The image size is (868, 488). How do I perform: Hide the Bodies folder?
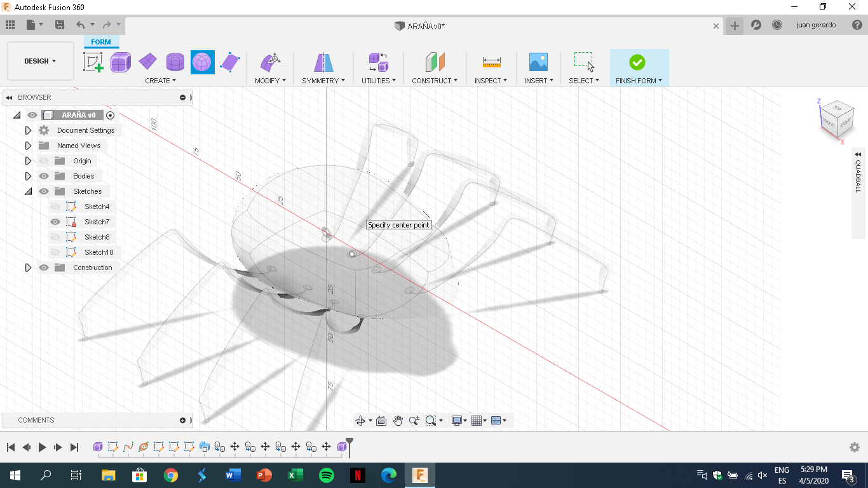[43, 176]
